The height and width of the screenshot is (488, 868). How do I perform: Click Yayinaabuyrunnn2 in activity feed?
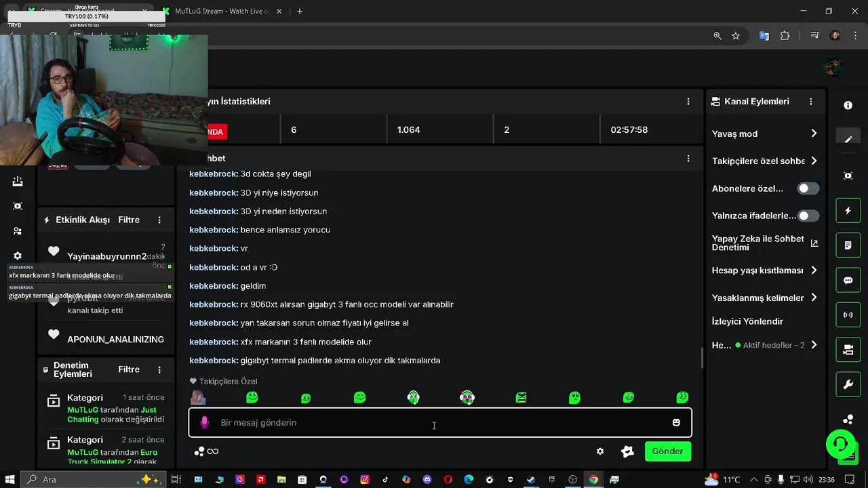[106, 256]
